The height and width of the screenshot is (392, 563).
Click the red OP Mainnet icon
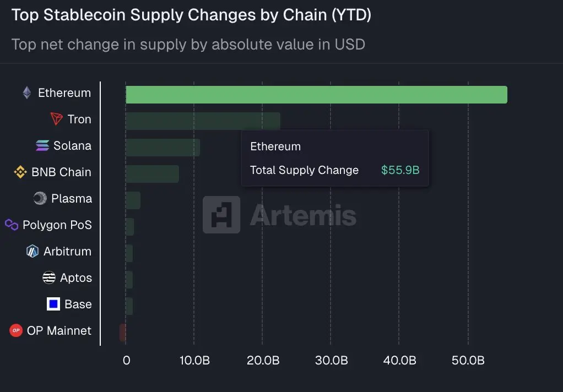click(16, 330)
